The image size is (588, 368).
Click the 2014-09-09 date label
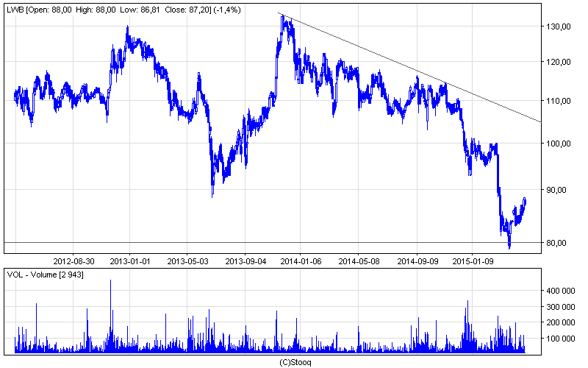[417, 261]
